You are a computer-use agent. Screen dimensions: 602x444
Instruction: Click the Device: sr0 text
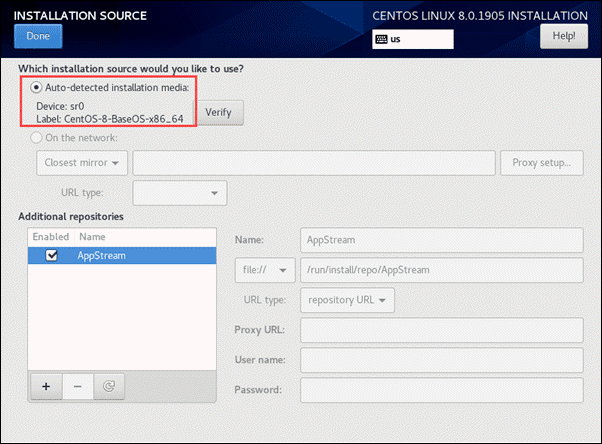coord(60,106)
